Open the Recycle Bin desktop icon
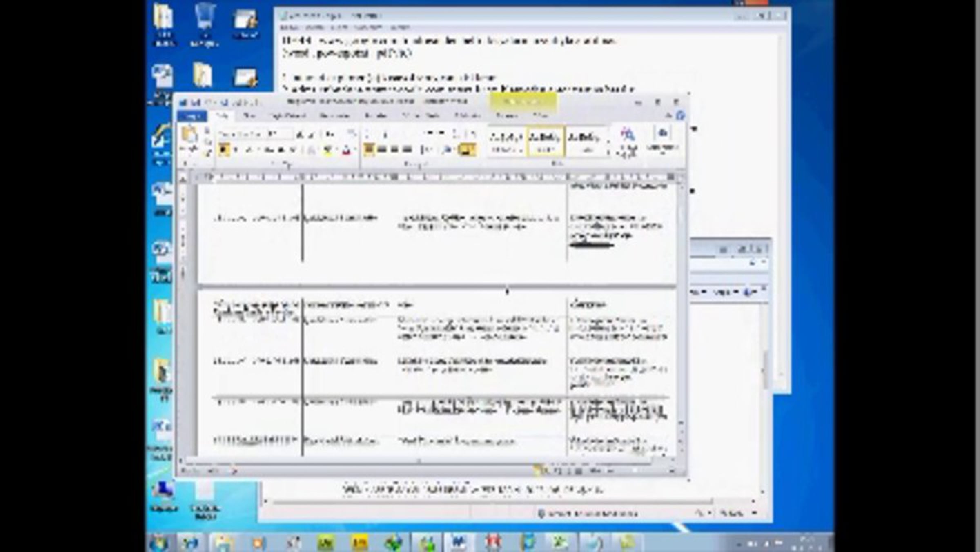The image size is (980, 552). click(x=204, y=24)
